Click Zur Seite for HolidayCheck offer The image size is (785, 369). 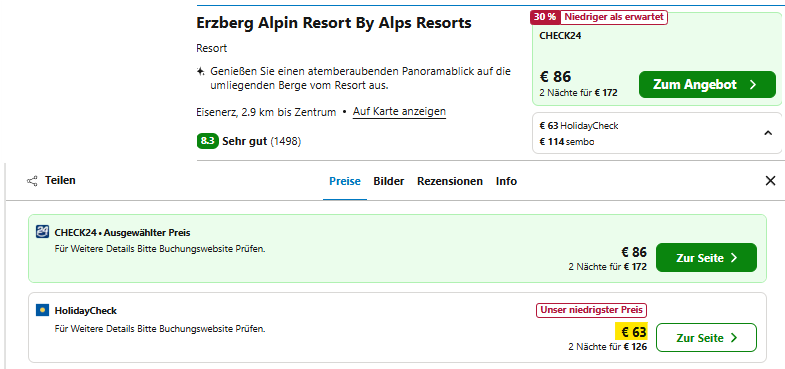click(706, 338)
